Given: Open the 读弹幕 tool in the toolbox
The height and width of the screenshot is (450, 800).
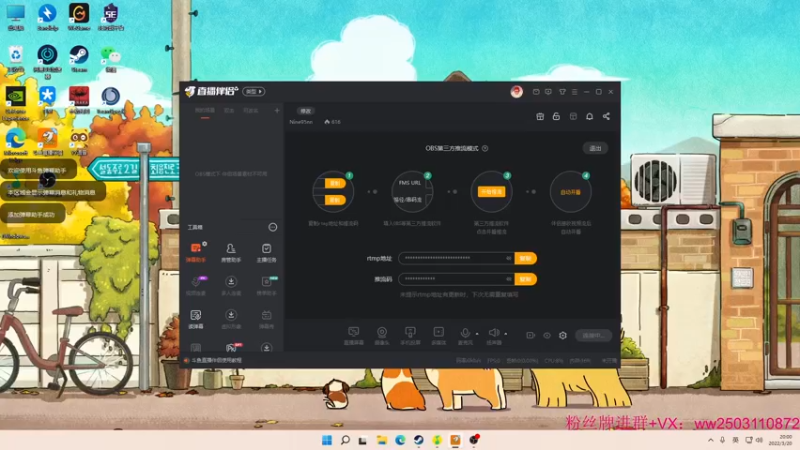Looking at the screenshot, I should click(196, 319).
